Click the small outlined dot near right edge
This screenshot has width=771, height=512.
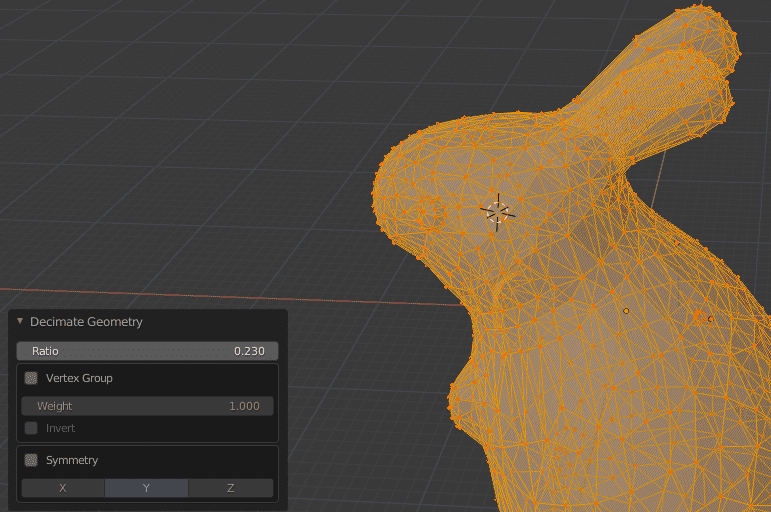(710, 320)
